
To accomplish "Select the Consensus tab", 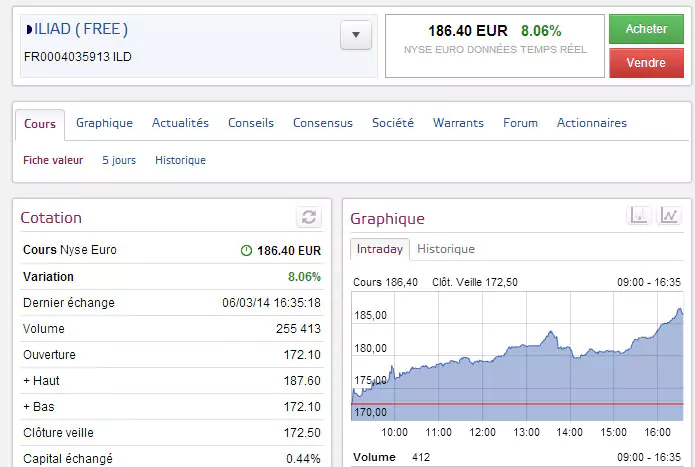I will tap(322, 123).
